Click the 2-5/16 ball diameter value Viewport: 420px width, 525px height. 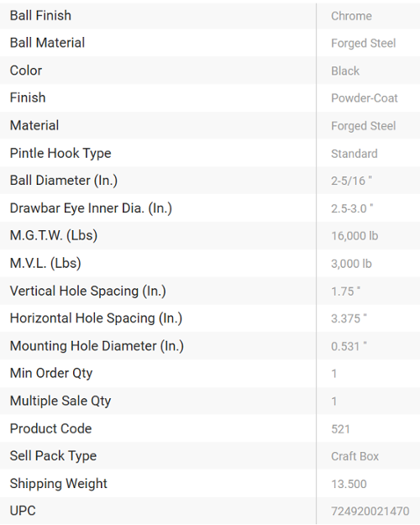pyautogui.click(x=351, y=181)
